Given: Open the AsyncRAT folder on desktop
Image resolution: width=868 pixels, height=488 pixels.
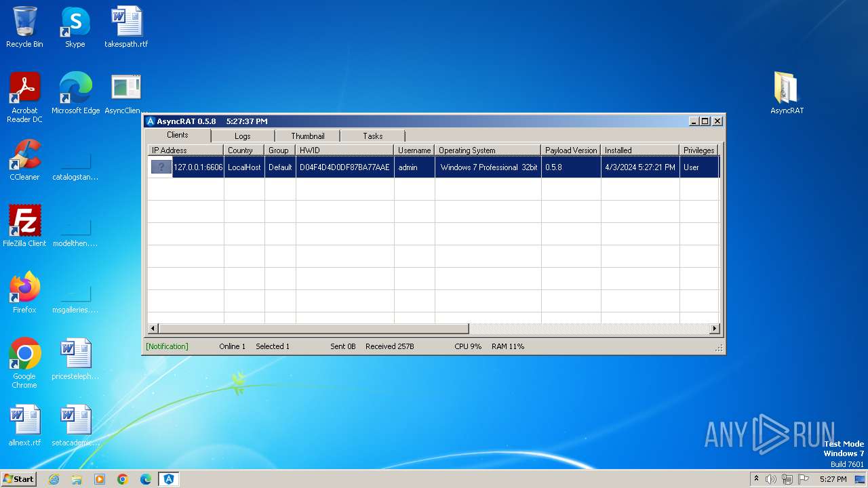Looking at the screenshot, I should click(x=787, y=94).
